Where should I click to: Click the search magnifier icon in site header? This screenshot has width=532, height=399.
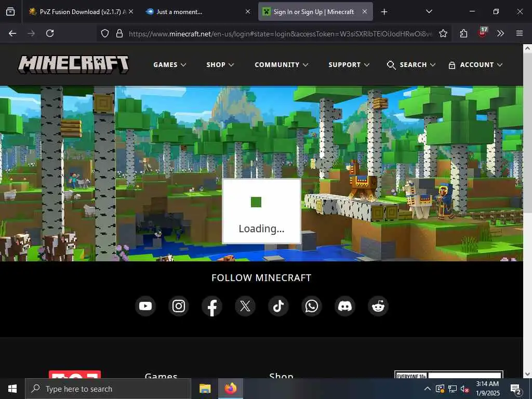point(391,65)
